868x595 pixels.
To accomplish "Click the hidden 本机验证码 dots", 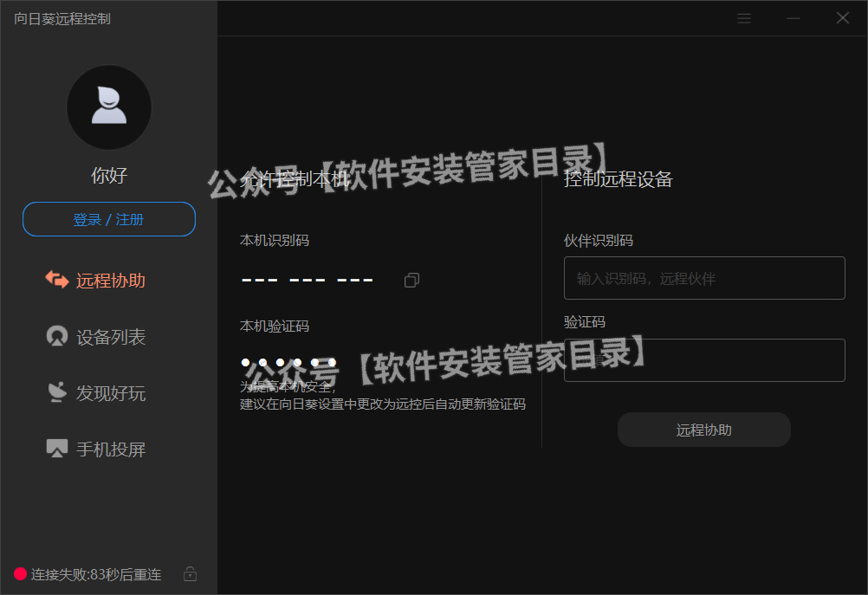I will [289, 363].
